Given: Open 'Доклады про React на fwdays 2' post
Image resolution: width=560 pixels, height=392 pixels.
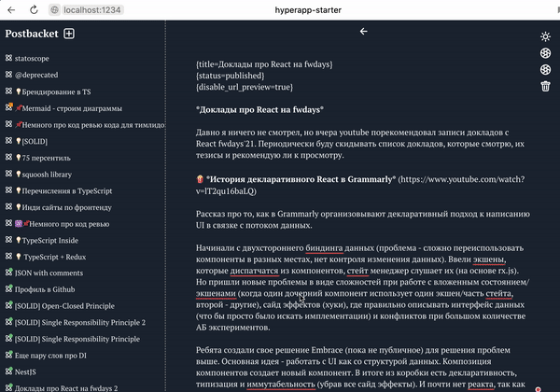Looking at the screenshot, I should coord(66,388).
